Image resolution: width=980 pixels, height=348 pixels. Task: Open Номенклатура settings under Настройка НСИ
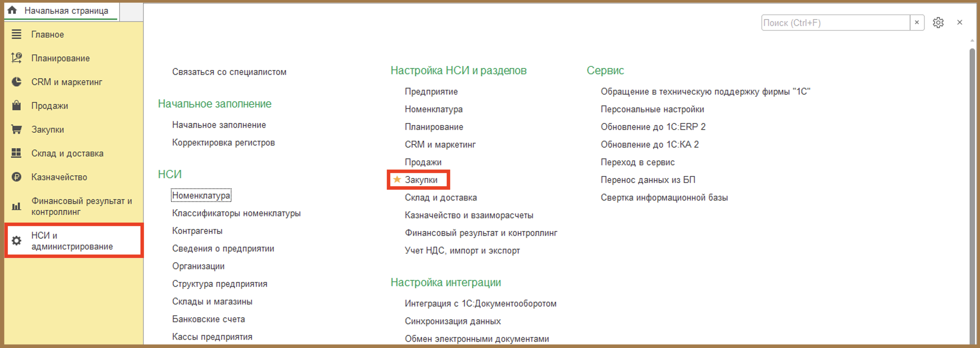coord(433,109)
